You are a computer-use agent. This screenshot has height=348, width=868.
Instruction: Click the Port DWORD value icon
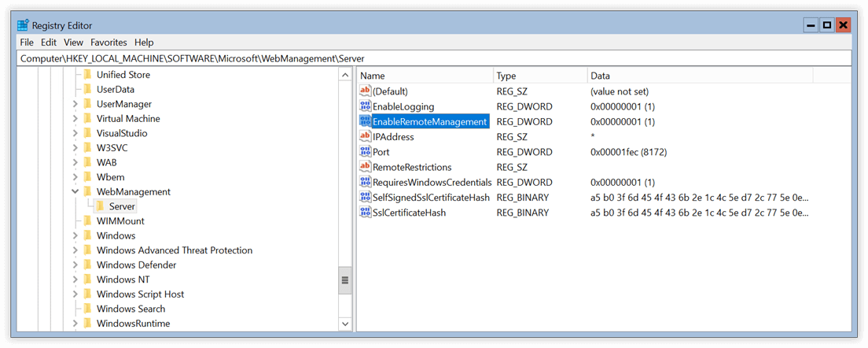(366, 152)
